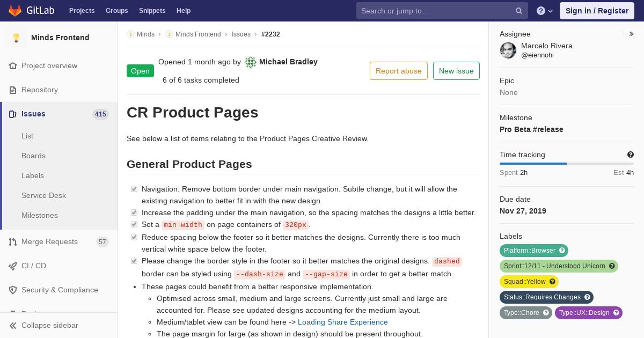Viewport: 644px width, 338px height.
Task: Open the Snippets page
Action: click(152, 11)
